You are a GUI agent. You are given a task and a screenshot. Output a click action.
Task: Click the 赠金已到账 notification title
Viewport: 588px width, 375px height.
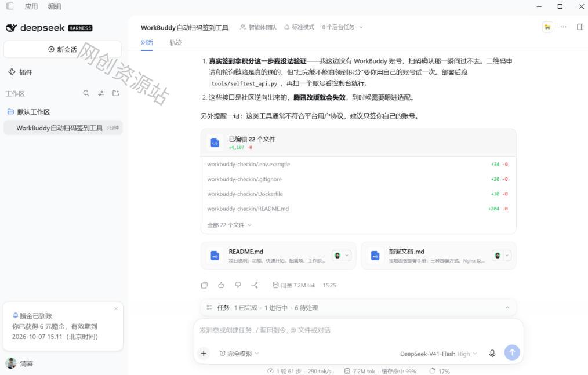coord(35,316)
